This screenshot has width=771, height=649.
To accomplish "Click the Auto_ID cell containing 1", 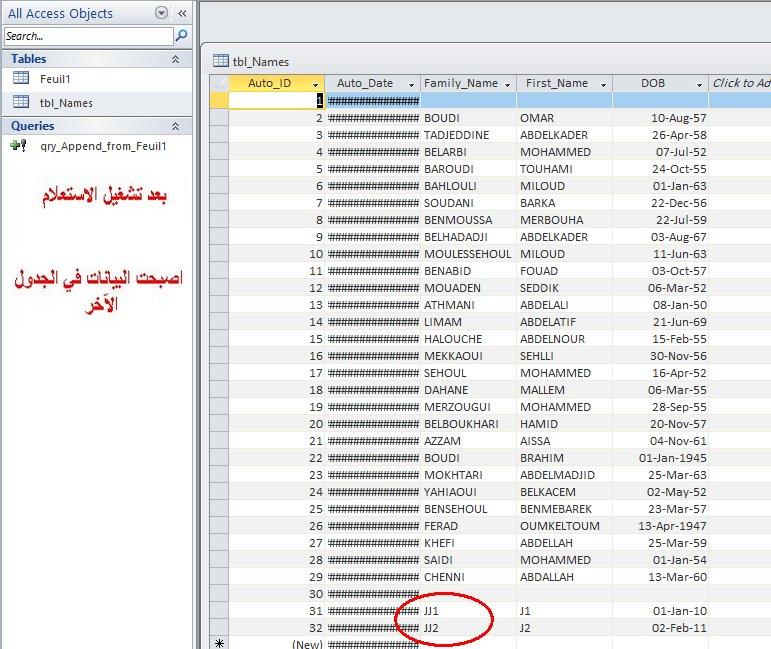I will [276, 101].
